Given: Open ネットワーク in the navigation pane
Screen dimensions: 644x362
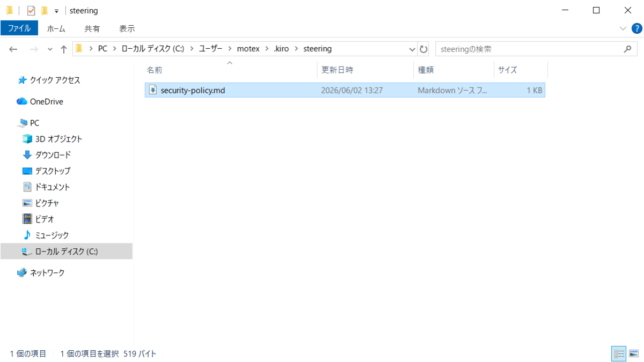Looking at the screenshot, I should [x=47, y=273].
